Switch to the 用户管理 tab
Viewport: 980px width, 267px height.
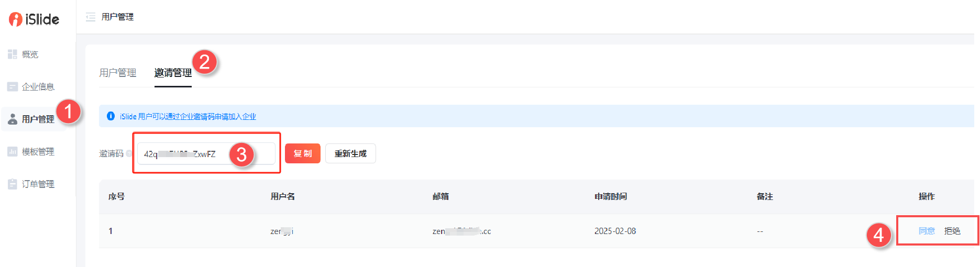pos(118,73)
